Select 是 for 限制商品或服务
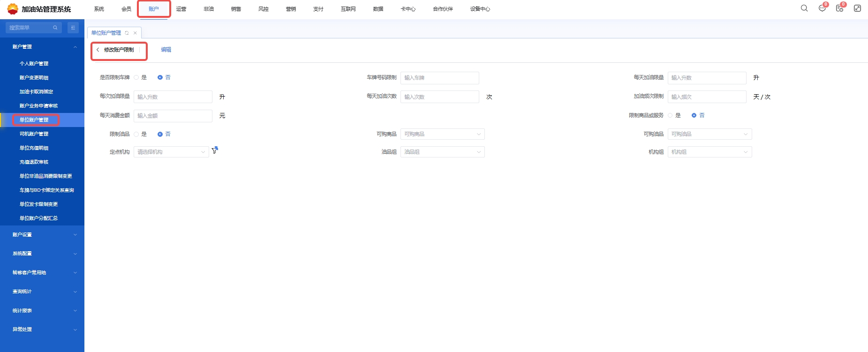 670,115
